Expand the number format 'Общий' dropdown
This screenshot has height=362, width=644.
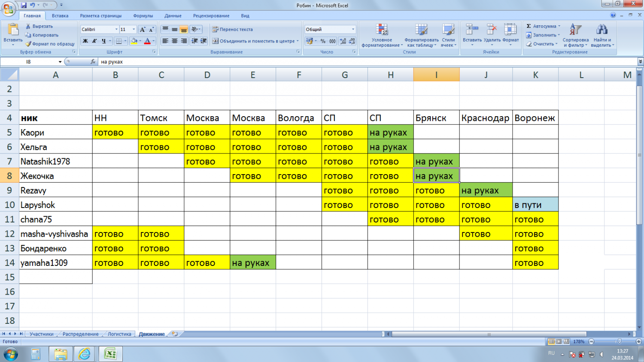coord(353,30)
